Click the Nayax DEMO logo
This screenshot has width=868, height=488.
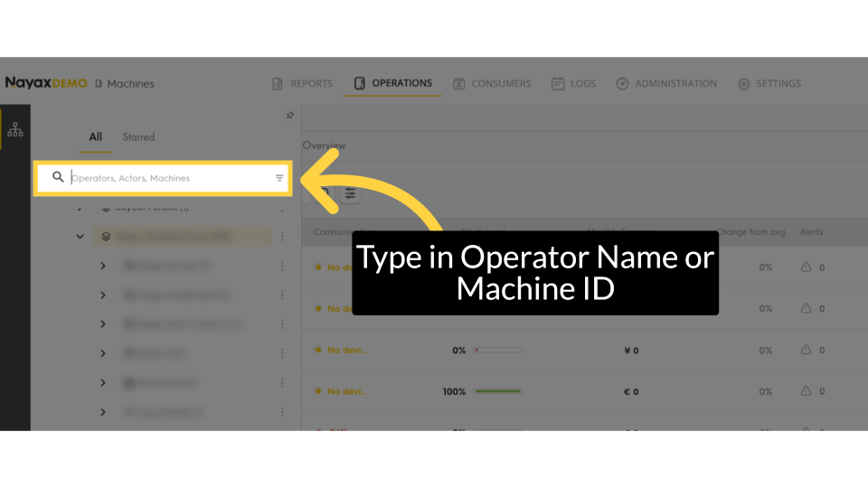pos(46,83)
